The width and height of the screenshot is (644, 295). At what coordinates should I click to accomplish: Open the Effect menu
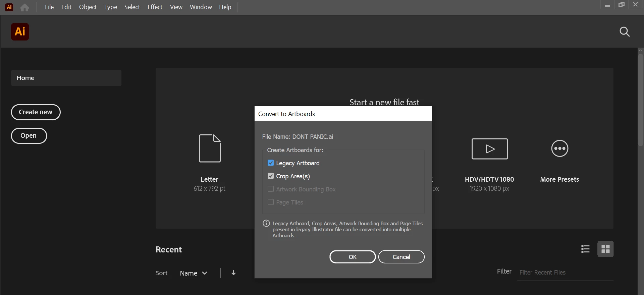[x=155, y=7]
